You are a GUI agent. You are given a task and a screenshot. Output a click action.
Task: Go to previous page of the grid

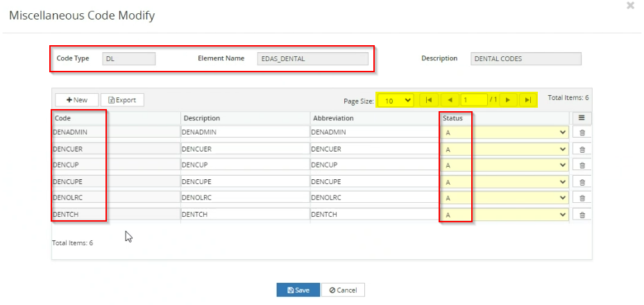tap(450, 100)
